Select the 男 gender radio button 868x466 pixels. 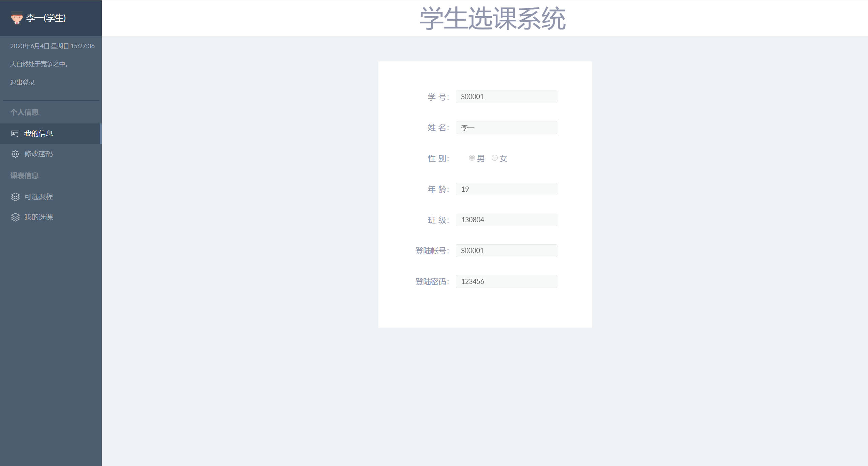pos(472,158)
